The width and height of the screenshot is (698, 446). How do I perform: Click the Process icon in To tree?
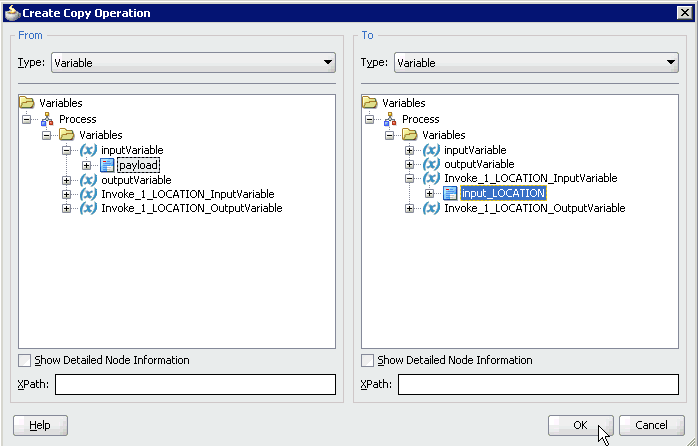coord(390,119)
